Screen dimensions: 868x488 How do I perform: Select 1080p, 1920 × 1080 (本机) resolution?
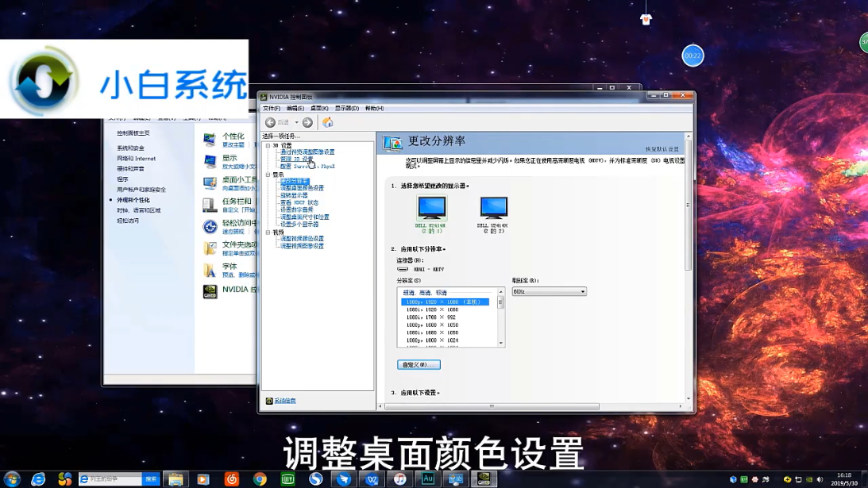[445, 302]
